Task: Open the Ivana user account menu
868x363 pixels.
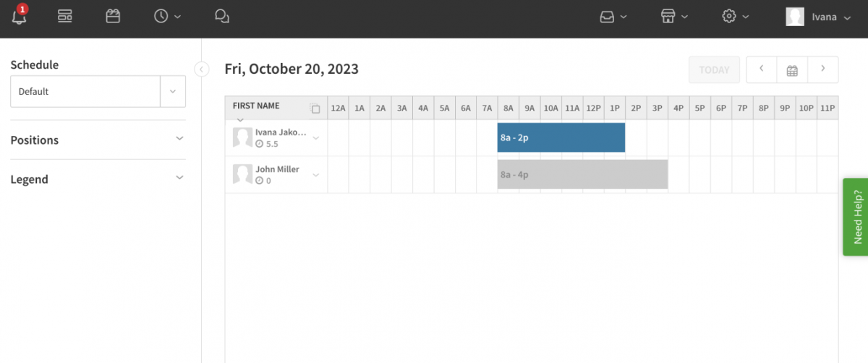Action: 819,17
